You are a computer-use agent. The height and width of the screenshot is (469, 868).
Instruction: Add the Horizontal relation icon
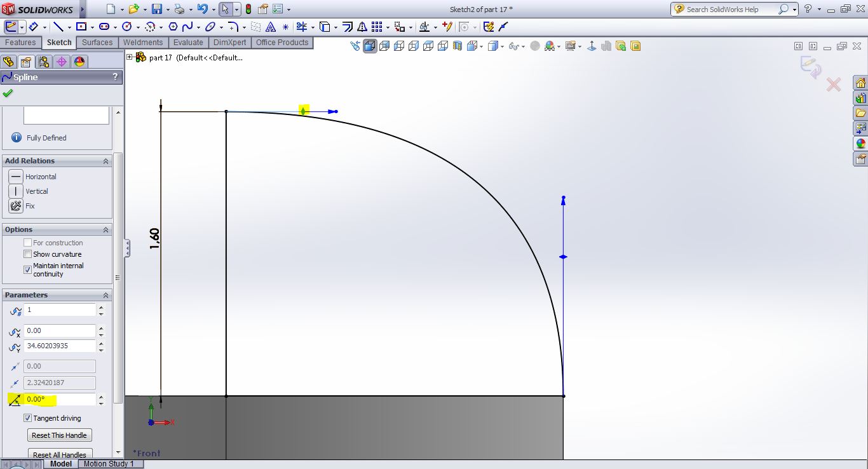16,177
